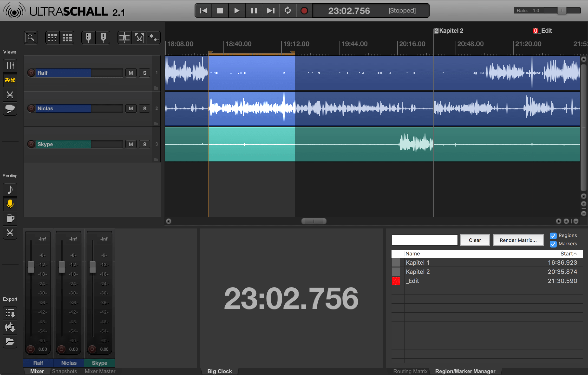Switch to the Snapshots tab
Screen dimensions: 588x375
click(x=64, y=371)
